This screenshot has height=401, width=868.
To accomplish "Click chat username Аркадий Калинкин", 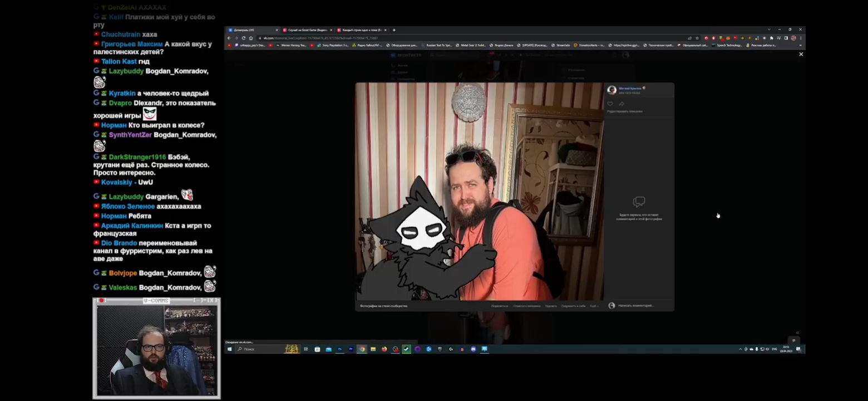I will coord(132,226).
